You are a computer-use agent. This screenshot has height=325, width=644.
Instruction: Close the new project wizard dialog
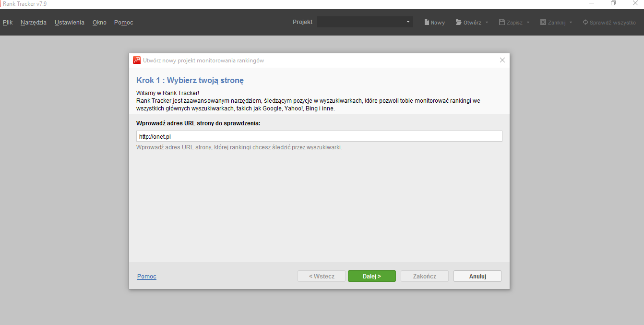click(x=502, y=60)
